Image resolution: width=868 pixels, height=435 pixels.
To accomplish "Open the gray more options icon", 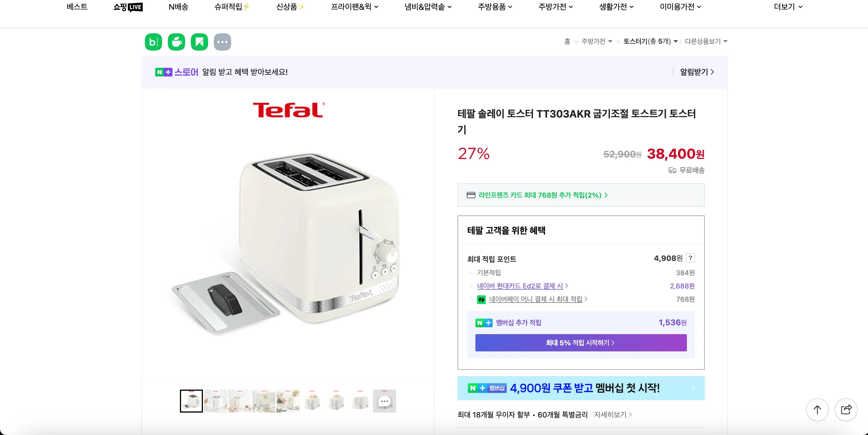I will [x=222, y=41].
